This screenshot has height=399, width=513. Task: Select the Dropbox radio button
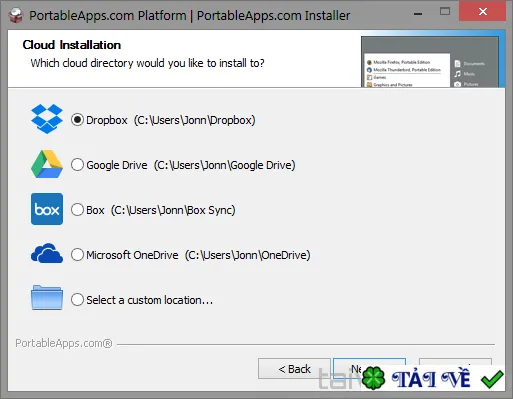coord(77,120)
